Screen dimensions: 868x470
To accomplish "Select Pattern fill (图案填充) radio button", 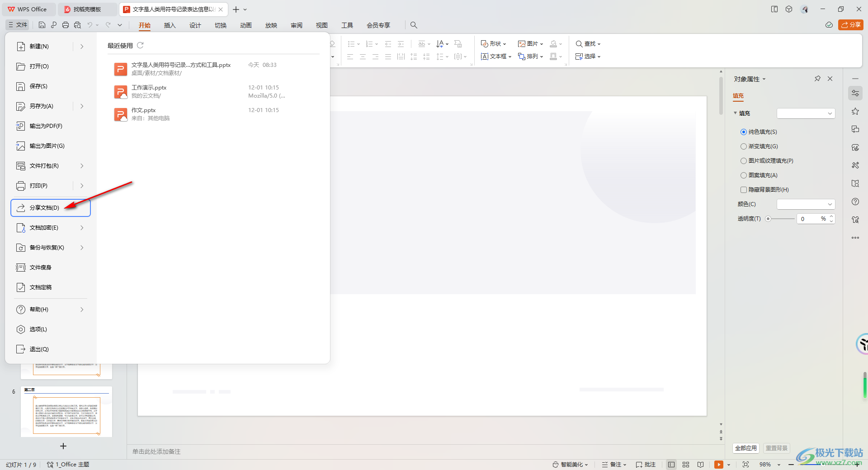I will 744,175.
